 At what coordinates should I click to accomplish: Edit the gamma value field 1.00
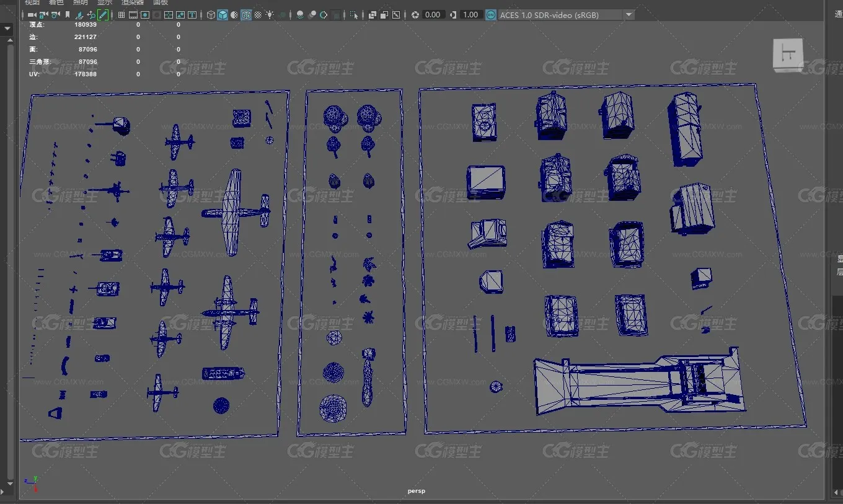pyautogui.click(x=470, y=15)
